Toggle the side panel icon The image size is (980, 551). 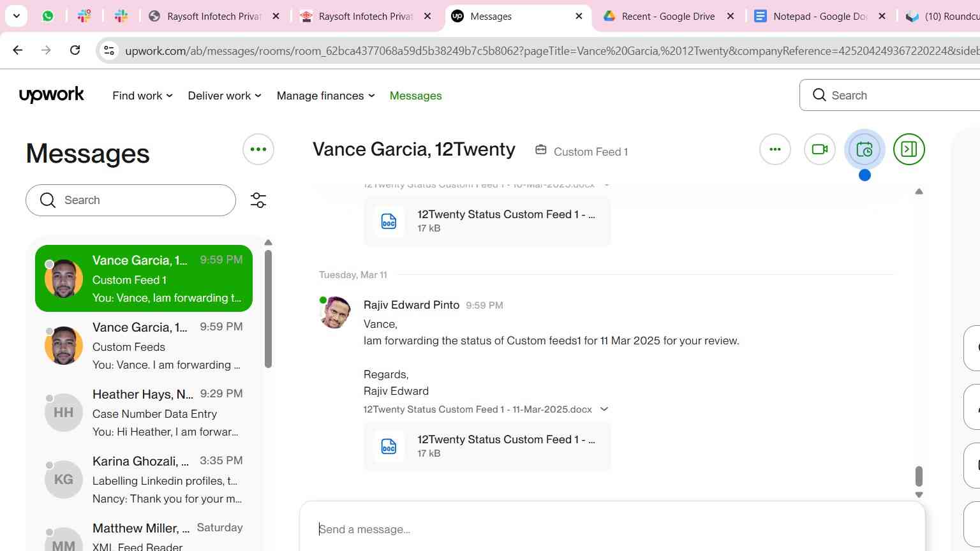[x=909, y=149]
